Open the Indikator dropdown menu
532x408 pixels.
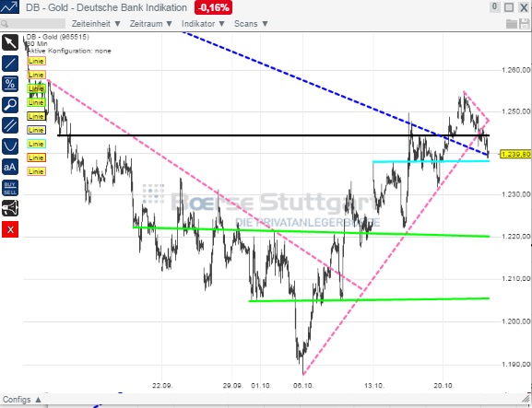(203, 24)
